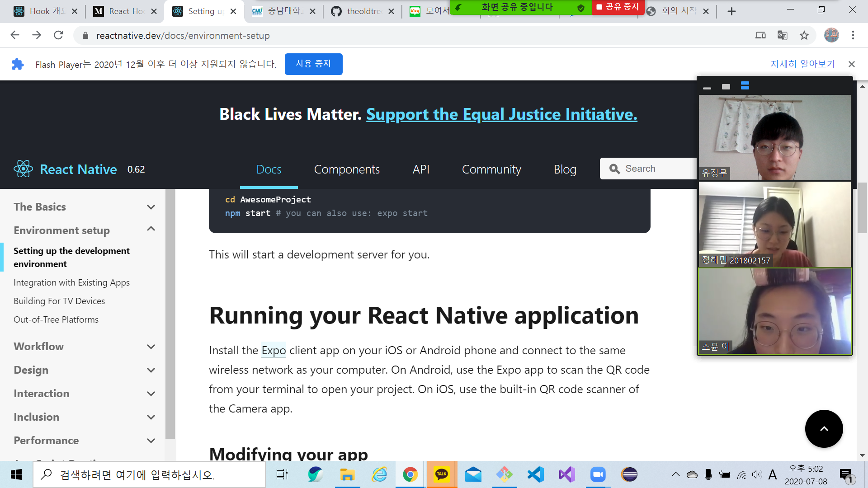The width and height of the screenshot is (868, 488).
Task: Open the Google Translate page icon
Action: (783, 35)
